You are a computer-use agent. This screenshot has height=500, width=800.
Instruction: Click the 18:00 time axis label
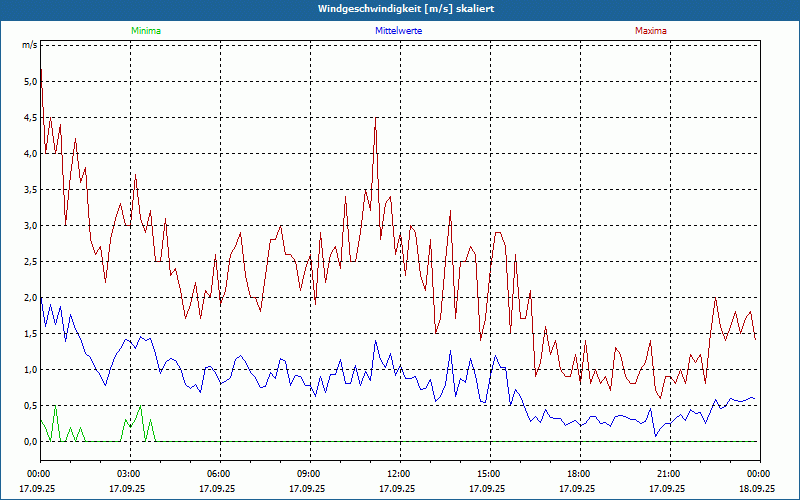pos(578,474)
